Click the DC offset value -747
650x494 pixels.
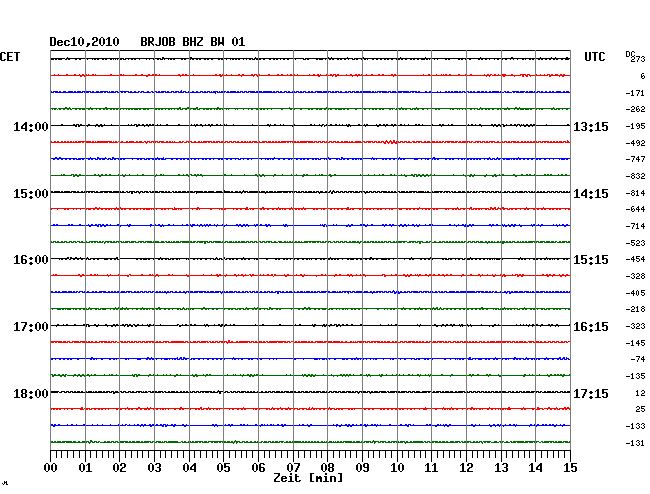pos(635,159)
